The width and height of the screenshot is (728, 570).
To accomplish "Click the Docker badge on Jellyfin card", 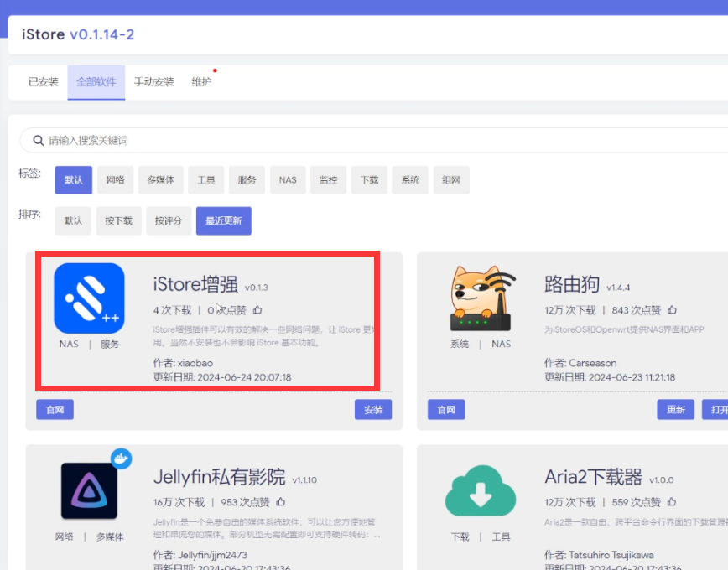I will tap(121, 459).
